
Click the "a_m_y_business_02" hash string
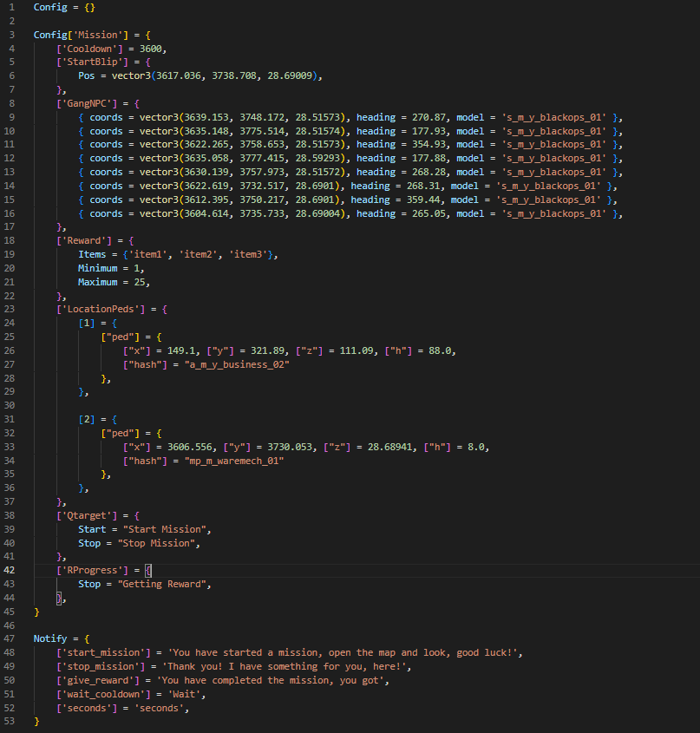236,364
